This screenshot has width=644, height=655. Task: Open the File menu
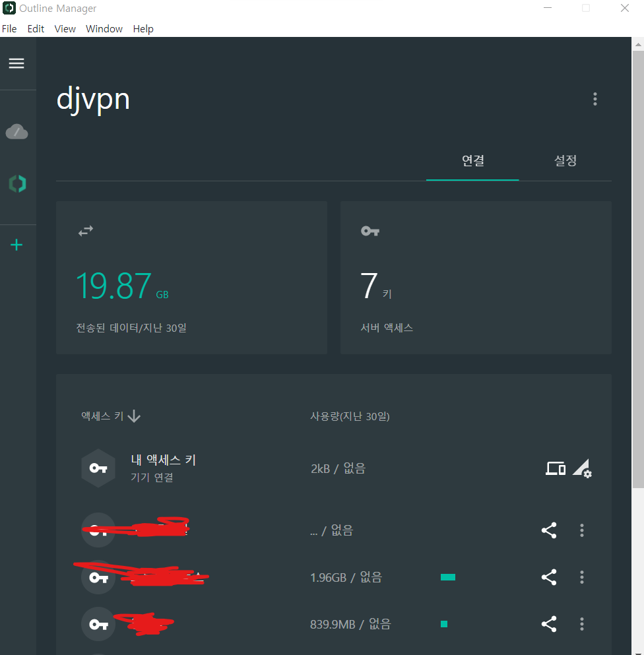tap(9, 29)
